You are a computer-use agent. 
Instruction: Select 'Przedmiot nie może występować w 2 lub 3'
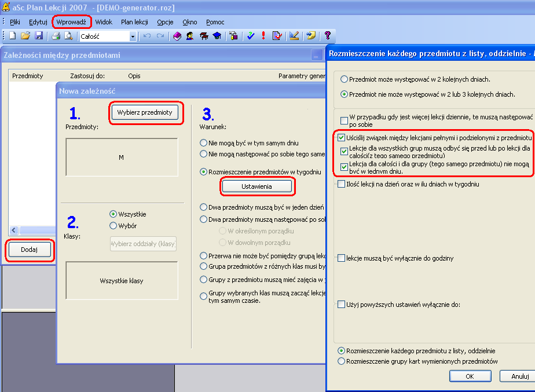tap(344, 94)
